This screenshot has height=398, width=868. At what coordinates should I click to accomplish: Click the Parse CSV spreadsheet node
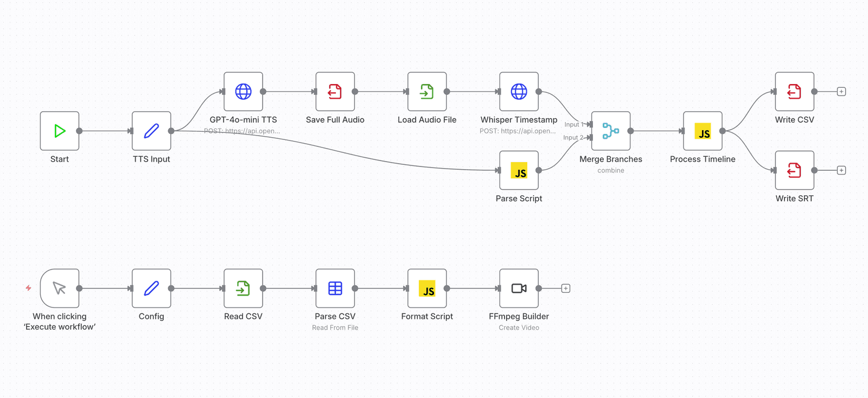coord(335,288)
